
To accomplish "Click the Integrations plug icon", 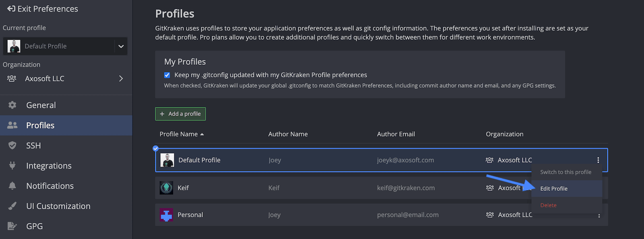I will tap(12, 165).
